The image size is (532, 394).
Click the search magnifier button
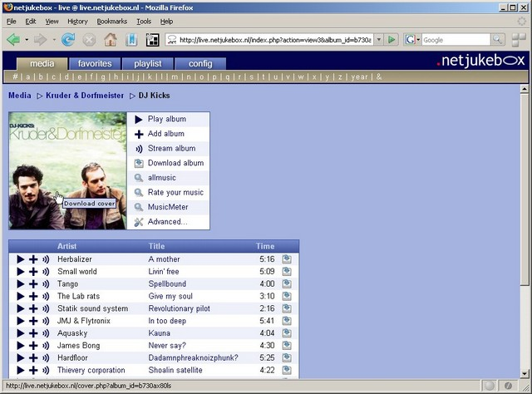[497, 40]
